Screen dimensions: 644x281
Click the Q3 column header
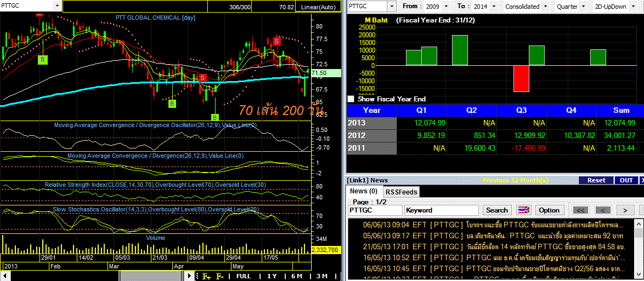(x=522, y=110)
